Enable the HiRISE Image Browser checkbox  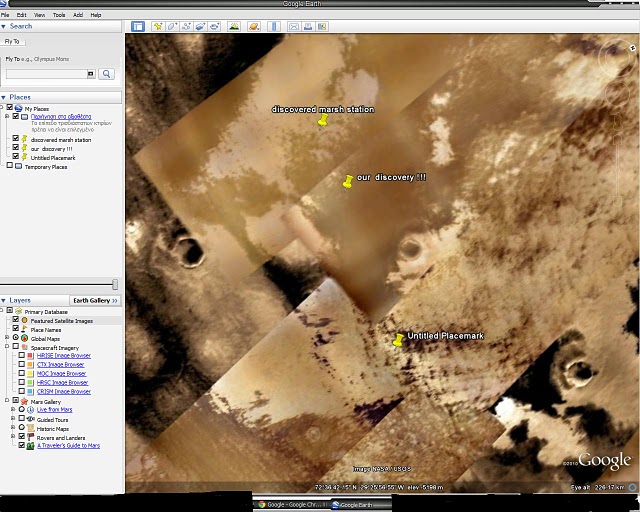tap(22, 355)
